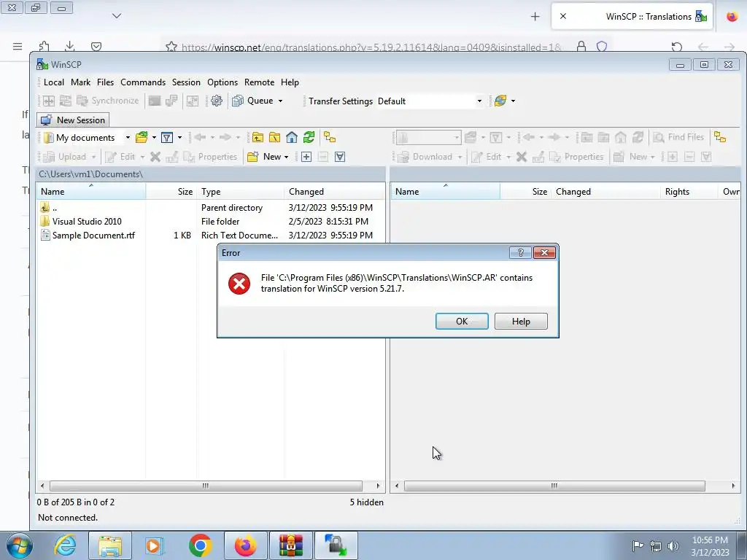This screenshot has width=747, height=560.
Task: Select the New Session tab
Action: click(x=73, y=120)
